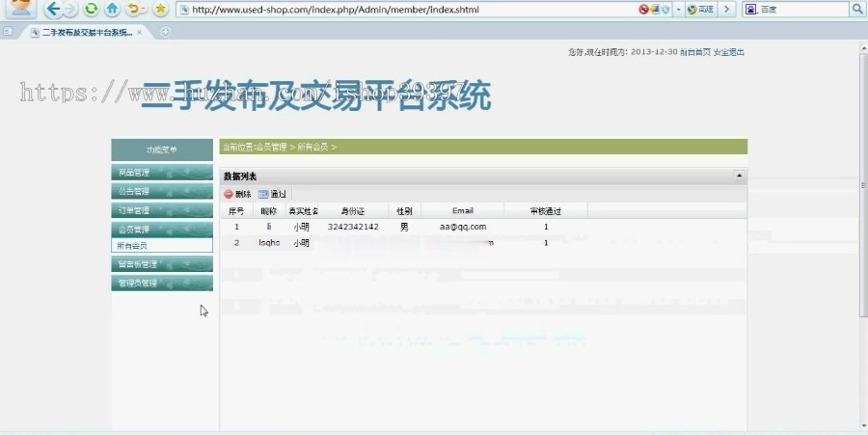The width and height of the screenshot is (868, 435).
Task: Click the blue shield security icon in address bar
Action: pyautogui.click(x=665, y=10)
